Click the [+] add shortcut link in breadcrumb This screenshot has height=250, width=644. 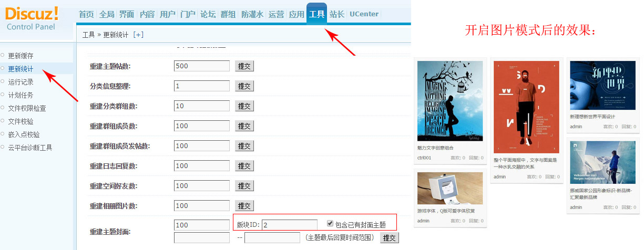[x=138, y=35]
